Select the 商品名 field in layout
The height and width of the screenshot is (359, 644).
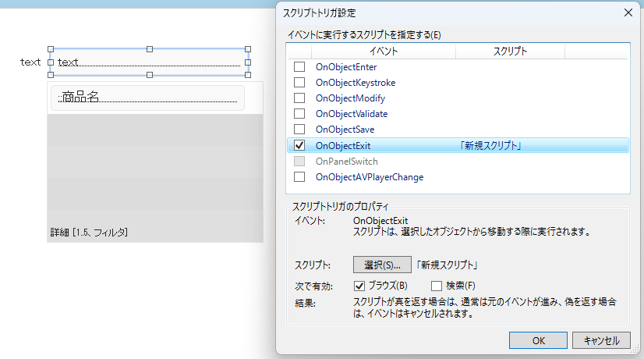click(148, 98)
